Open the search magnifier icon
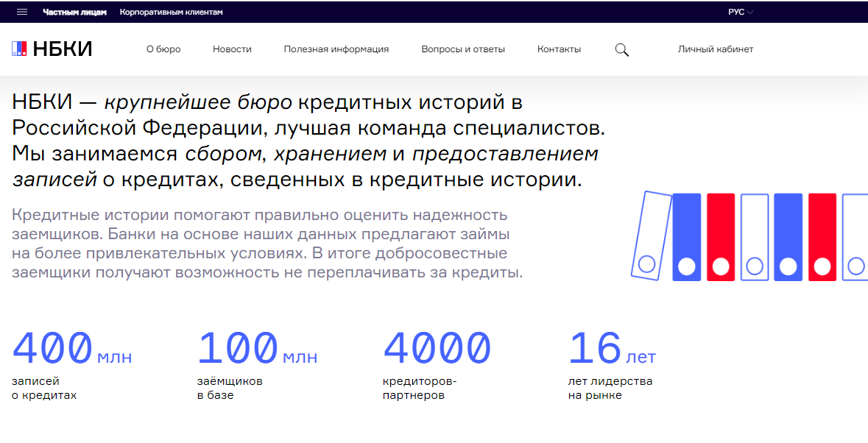Image resolution: width=868 pixels, height=443 pixels. (621, 50)
